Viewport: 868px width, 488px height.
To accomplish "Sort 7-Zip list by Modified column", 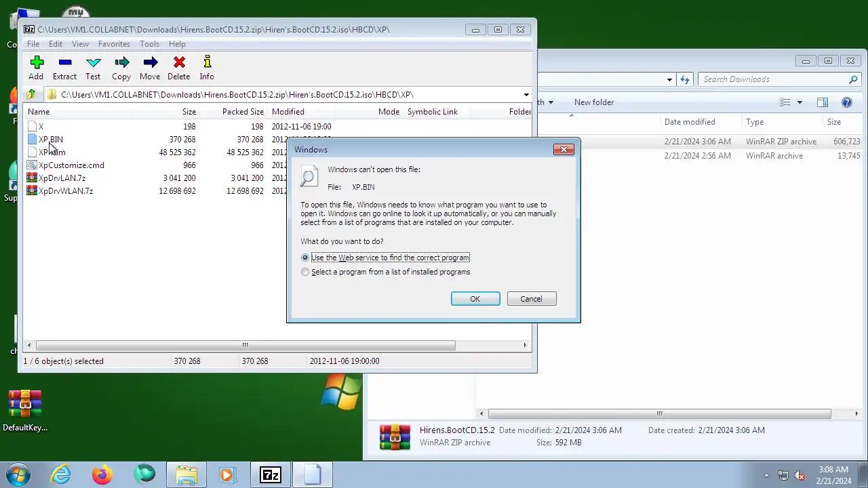I will (x=302, y=112).
